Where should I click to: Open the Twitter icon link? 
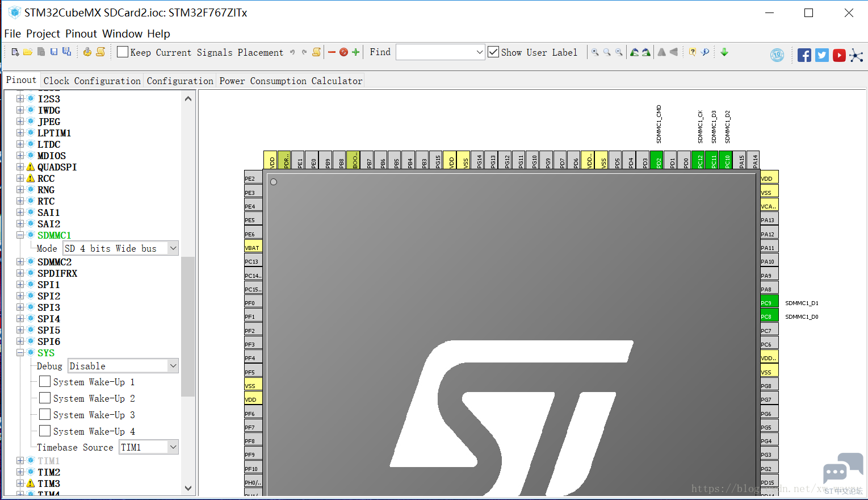click(x=822, y=55)
